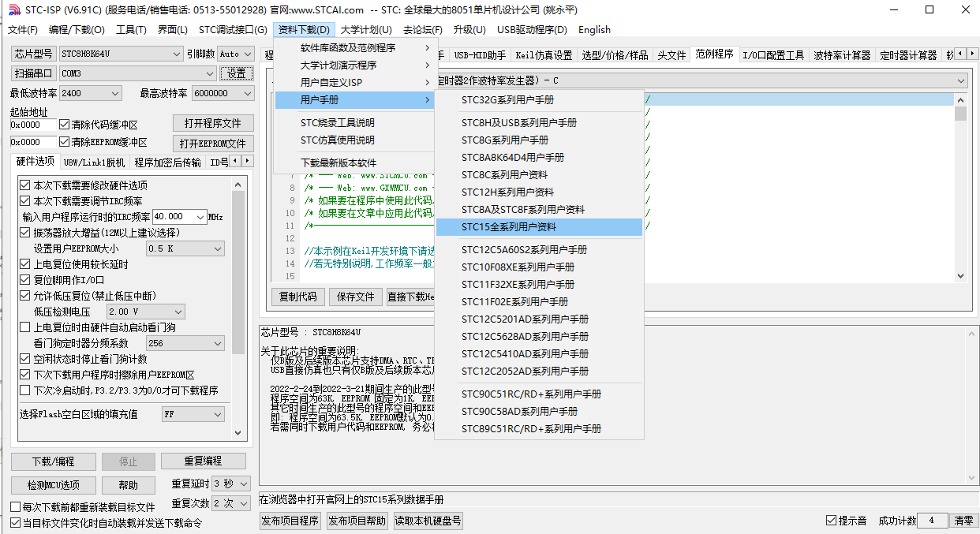The image size is (980, 534).
Task: Switch to 程序加密后传输 tab
Action: (x=167, y=162)
